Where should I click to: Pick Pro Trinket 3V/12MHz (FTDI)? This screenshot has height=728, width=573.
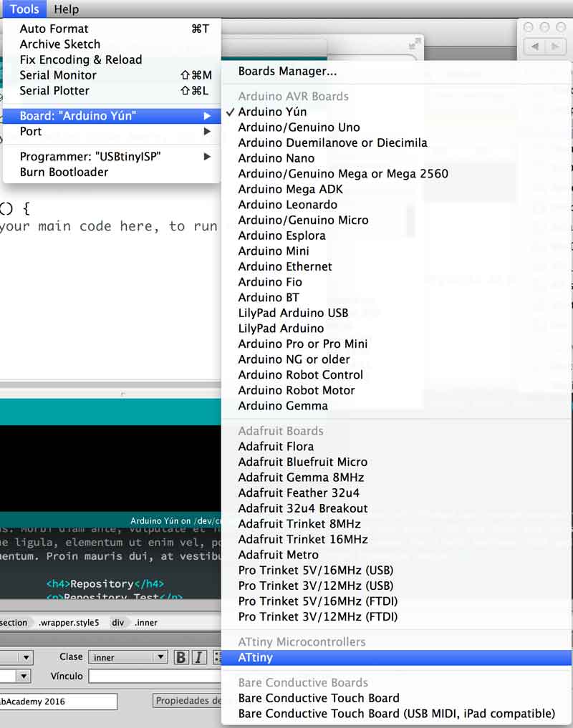[396, 616]
